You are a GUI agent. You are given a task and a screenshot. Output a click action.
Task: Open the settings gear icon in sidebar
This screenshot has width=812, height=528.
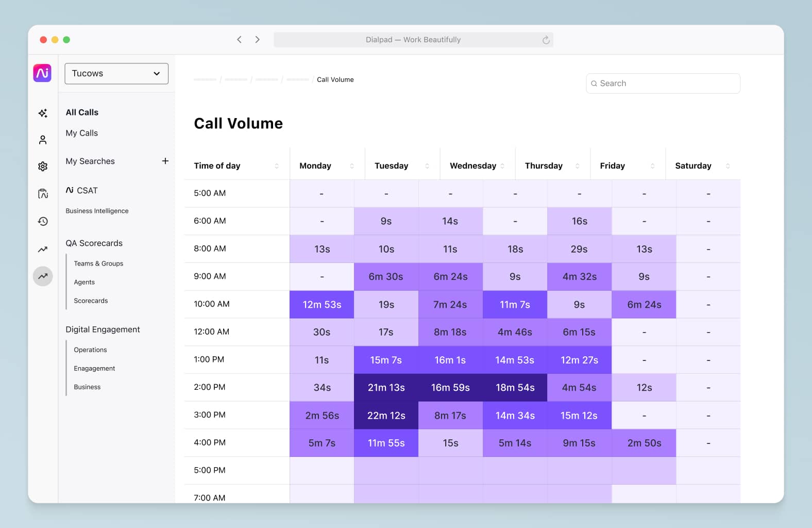43,166
